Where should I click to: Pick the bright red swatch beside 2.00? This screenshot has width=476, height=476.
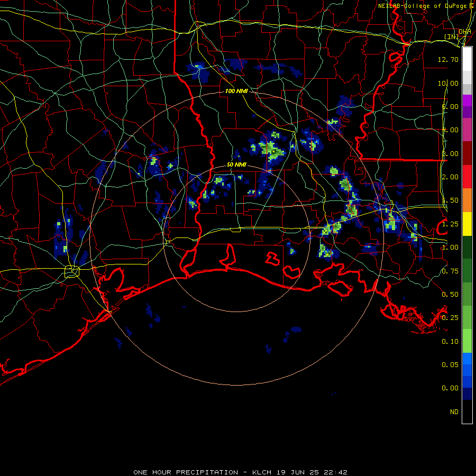(467, 177)
